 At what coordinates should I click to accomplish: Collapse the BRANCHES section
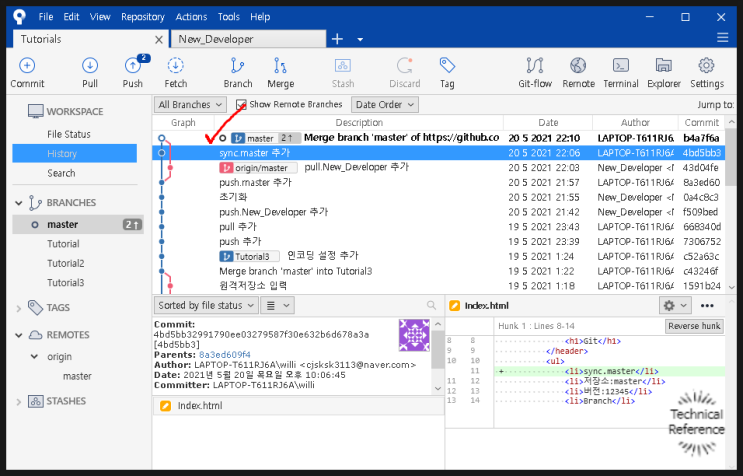18,203
